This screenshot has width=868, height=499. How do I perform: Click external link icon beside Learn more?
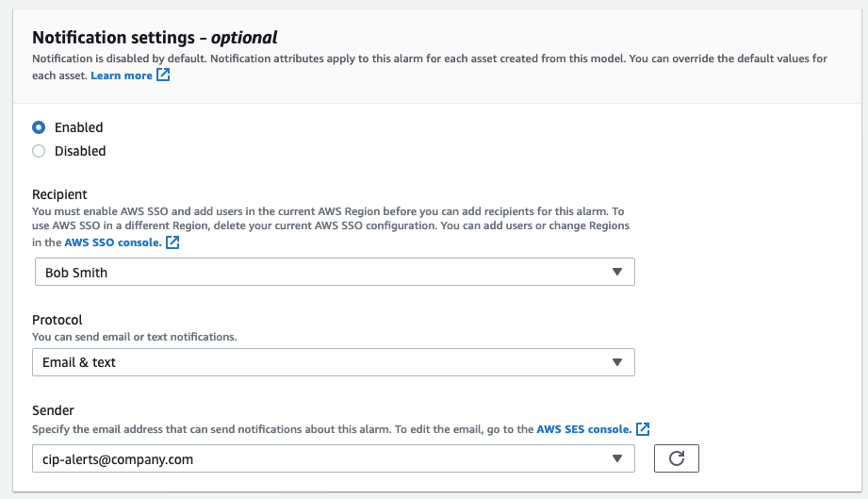coord(163,75)
